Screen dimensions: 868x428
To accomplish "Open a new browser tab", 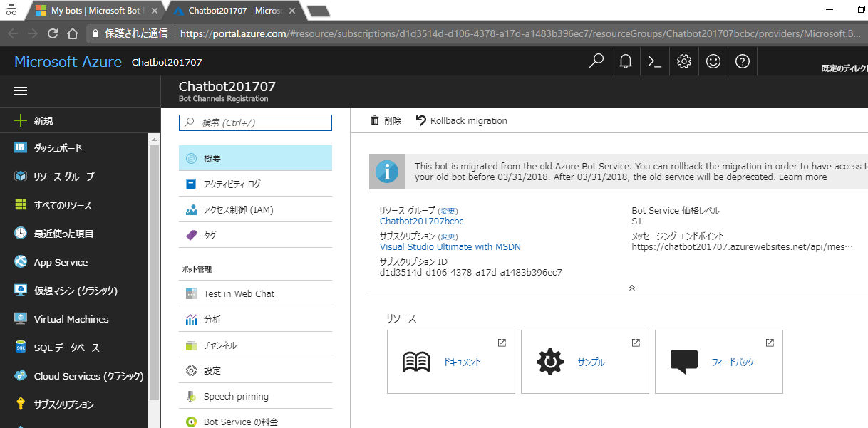I will click(318, 11).
